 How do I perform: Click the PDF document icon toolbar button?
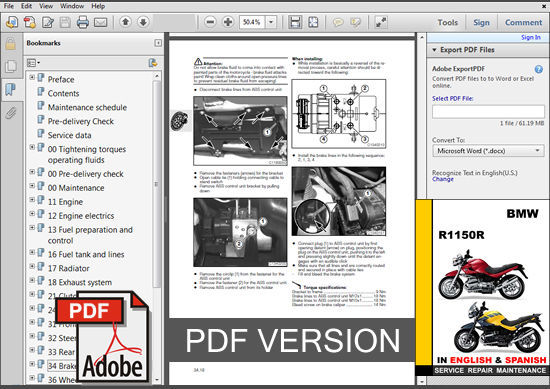coord(29,22)
